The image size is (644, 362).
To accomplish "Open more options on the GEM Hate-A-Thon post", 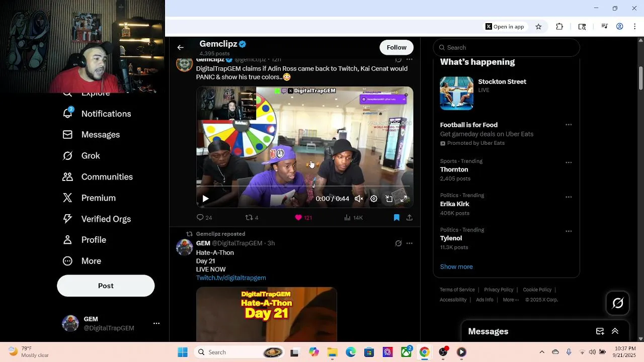I will (x=410, y=243).
